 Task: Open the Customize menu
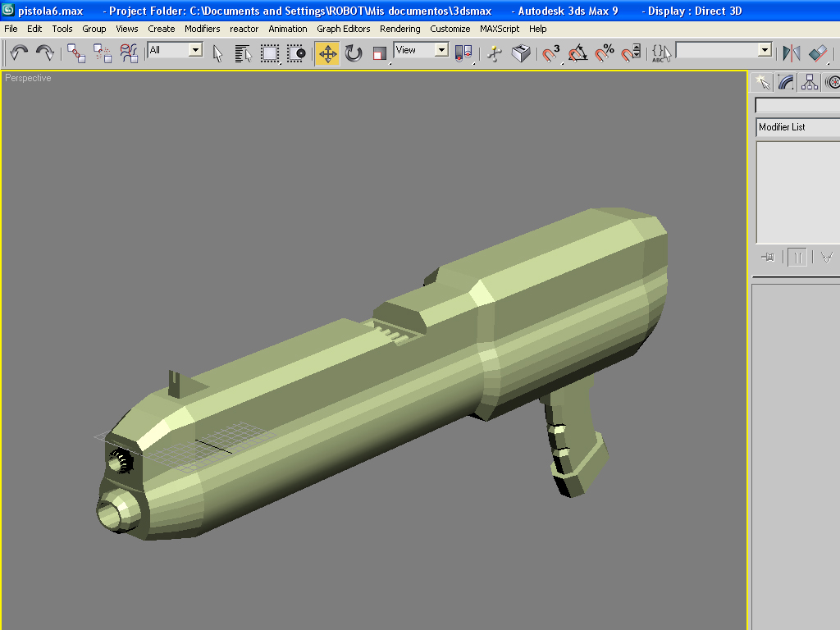pos(450,29)
